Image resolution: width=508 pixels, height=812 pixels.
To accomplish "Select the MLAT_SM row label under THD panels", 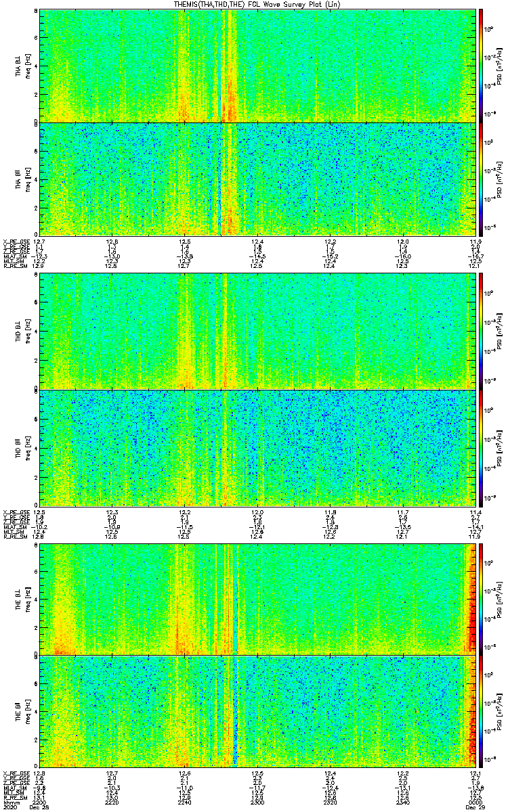I will [x=14, y=526].
